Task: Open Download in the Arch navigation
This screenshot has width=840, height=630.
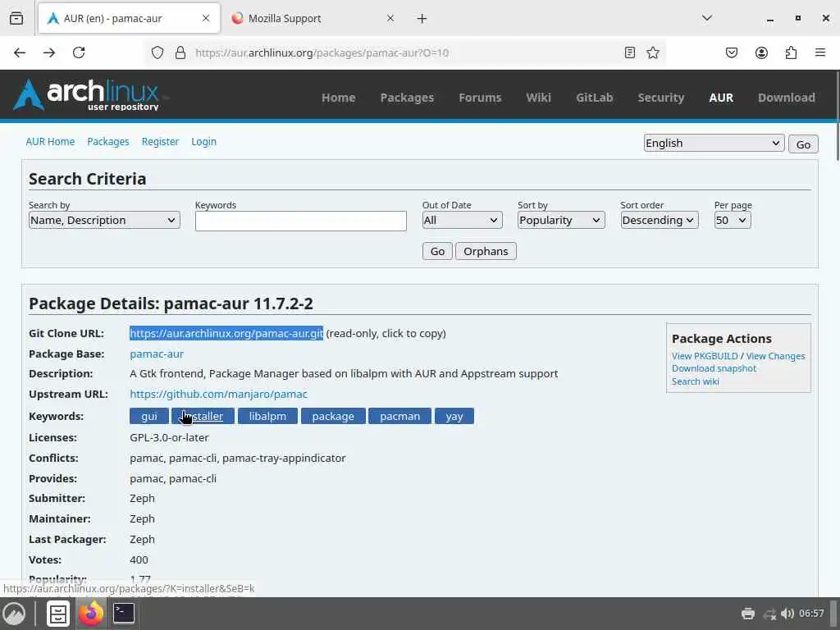Action: click(787, 98)
